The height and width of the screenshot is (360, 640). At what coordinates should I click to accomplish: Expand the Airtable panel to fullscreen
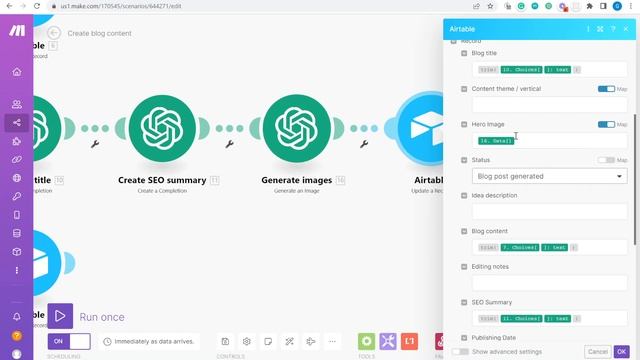coord(600,29)
